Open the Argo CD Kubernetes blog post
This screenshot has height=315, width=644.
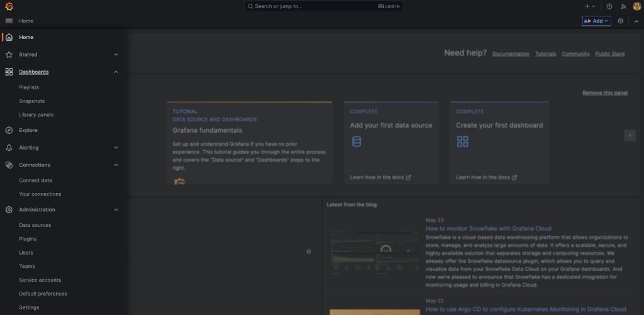[x=526, y=309]
